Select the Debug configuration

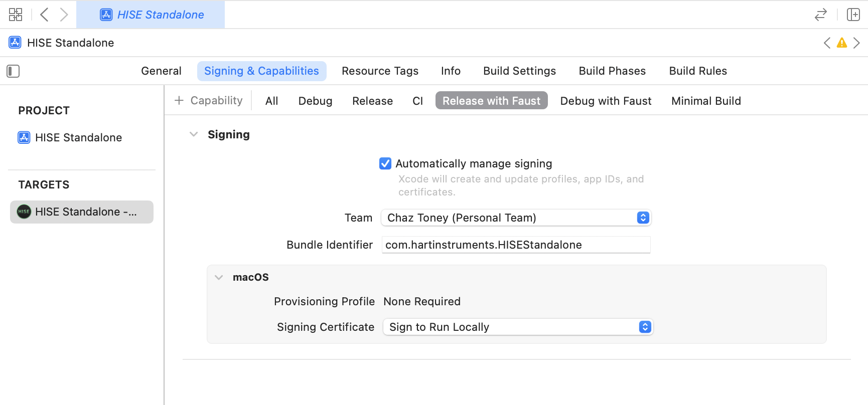[315, 101]
